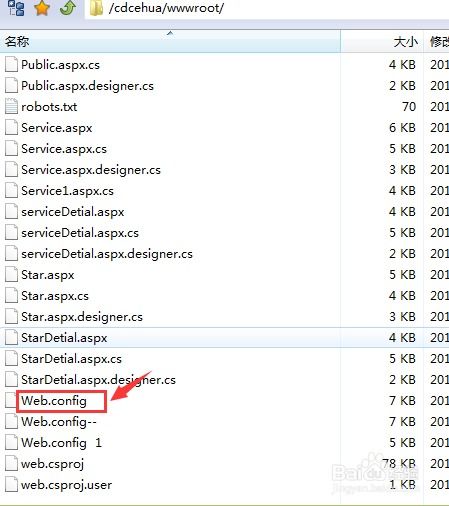
Task: Click the file icon of web.csproj
Action: coord(11,464)
